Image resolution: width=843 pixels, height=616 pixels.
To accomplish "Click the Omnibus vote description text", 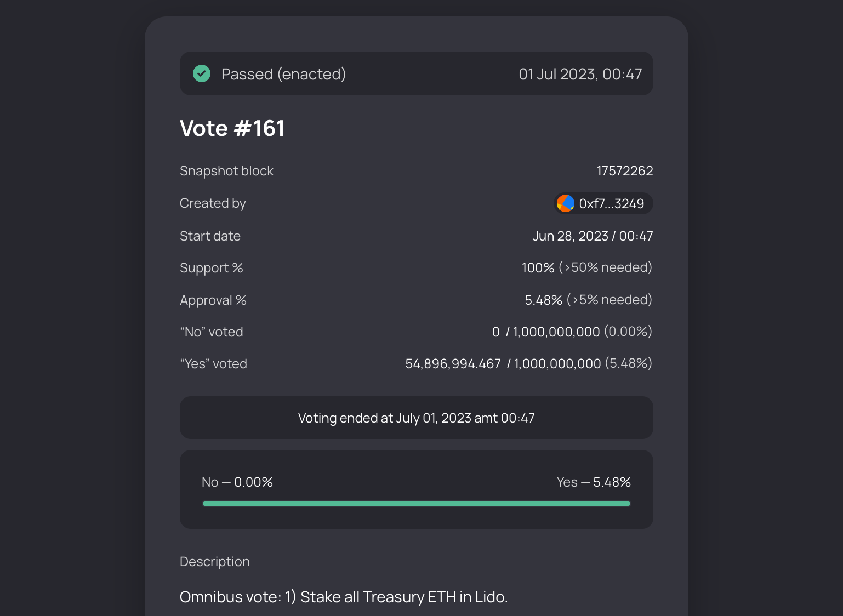I will coord(344,597).
